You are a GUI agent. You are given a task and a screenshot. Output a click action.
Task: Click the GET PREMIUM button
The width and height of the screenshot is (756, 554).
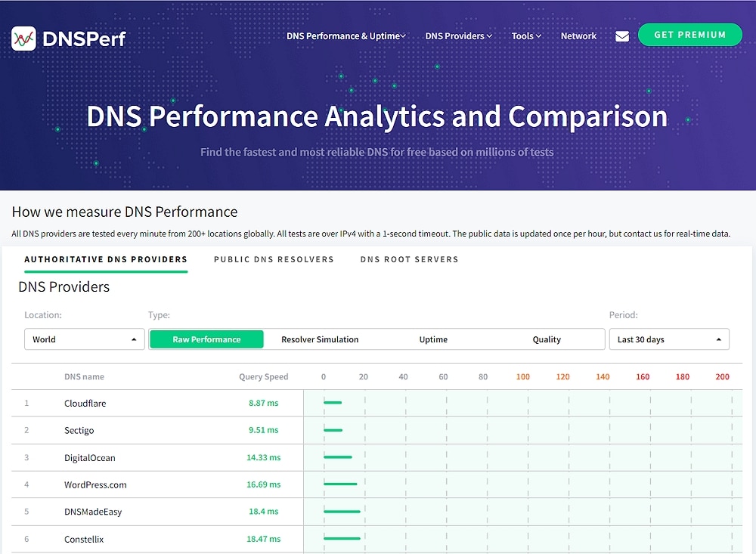pyautogui.click(x=689, y=35)
